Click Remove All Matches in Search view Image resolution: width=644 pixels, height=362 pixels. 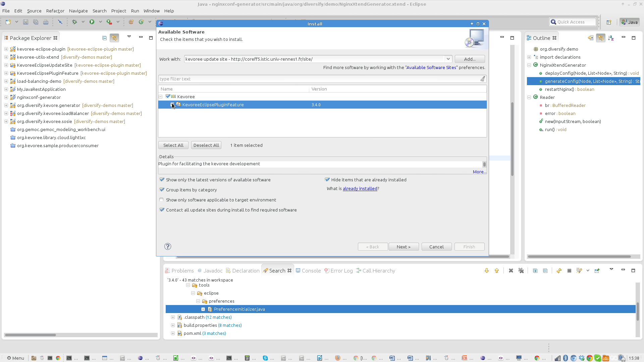(x=521, y=270)
